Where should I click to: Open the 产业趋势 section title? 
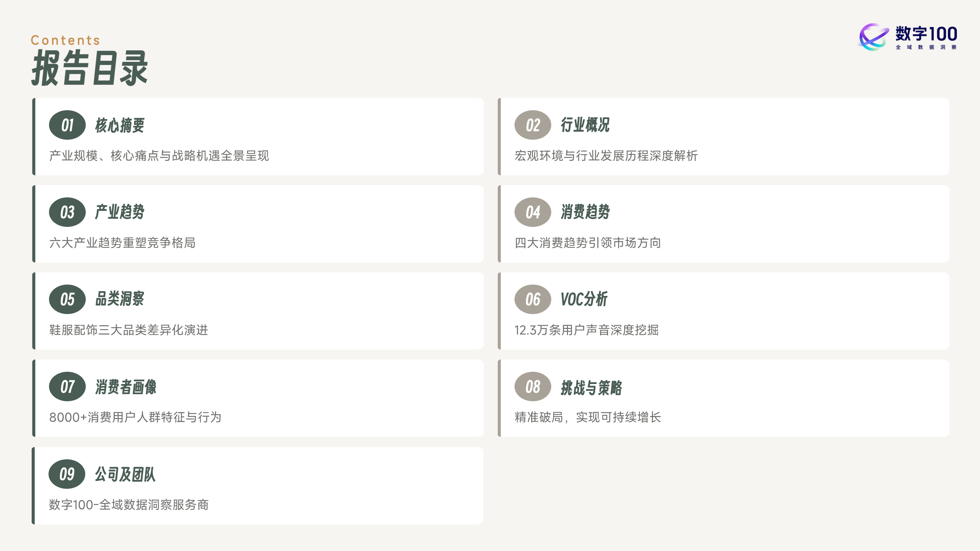coord(119,212)
